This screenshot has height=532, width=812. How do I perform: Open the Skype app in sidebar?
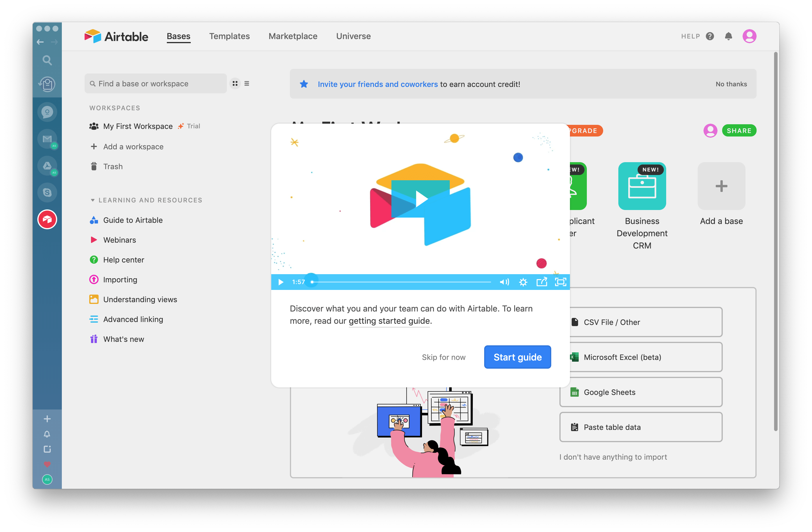click(x=47, y=192)
